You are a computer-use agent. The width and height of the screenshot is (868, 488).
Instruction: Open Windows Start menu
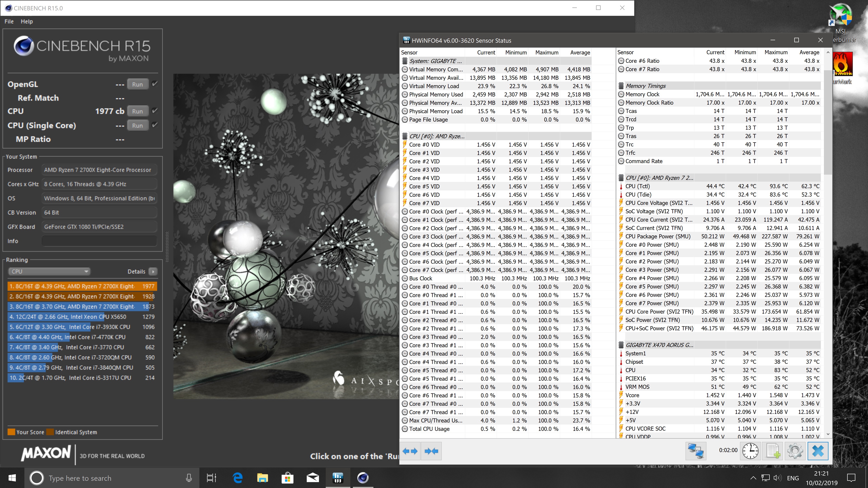click(12, 478)
